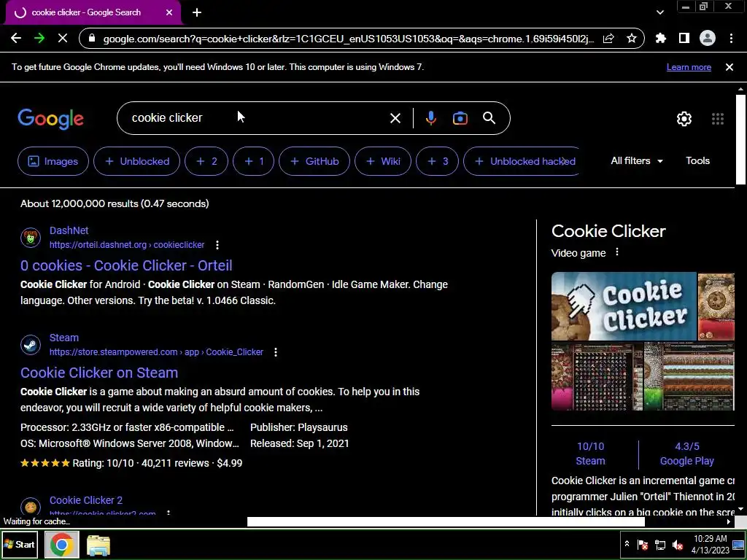The width and height of the screenshot is (747, 560).
Task: Share this page from the address bar
Action: tap(608, 39)
